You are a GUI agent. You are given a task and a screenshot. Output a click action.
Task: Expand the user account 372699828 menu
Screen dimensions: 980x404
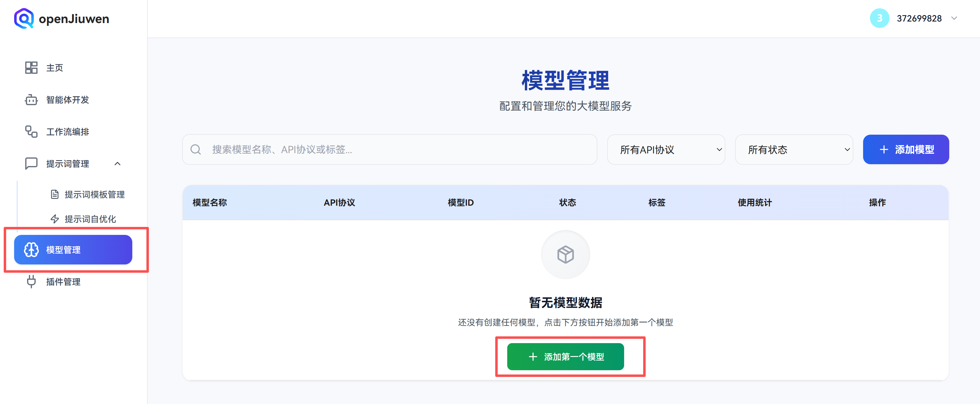pos(954,18)
